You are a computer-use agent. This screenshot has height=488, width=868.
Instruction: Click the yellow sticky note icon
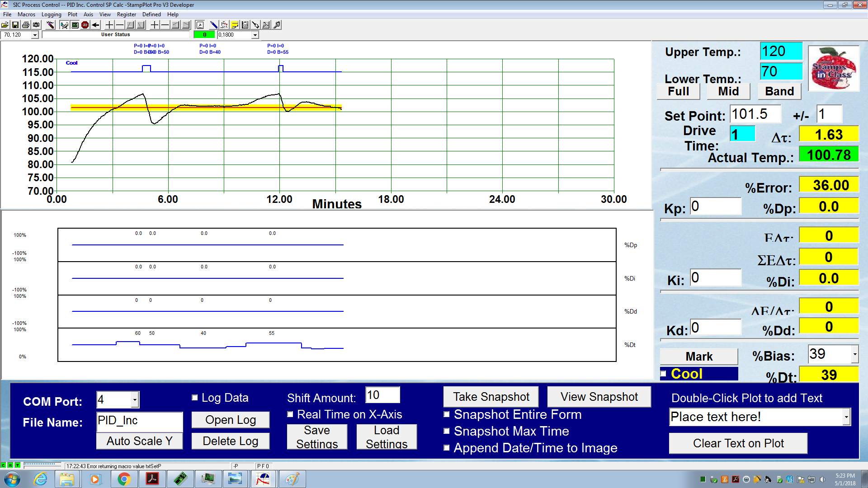[235, 25]
